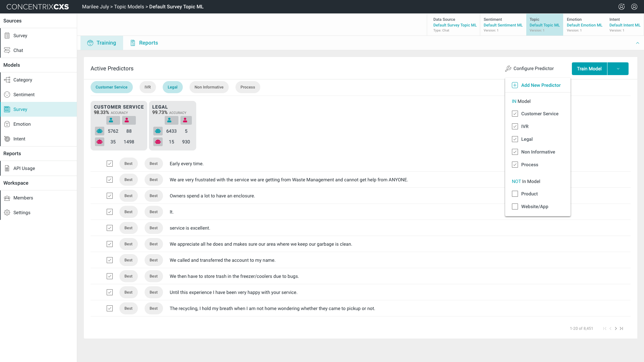Open the Topic Models breadcrumb link
Screen dimensions: 644x362
click(x=129, y=7)
